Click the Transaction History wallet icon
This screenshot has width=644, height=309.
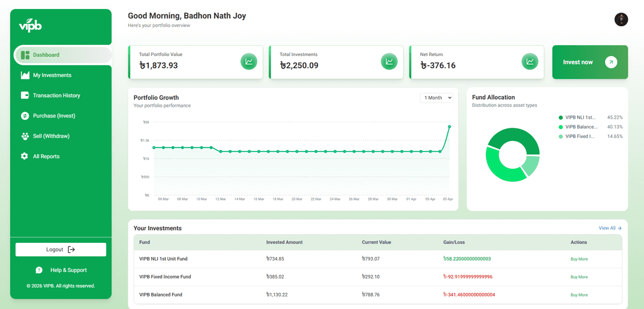(25, 95)
